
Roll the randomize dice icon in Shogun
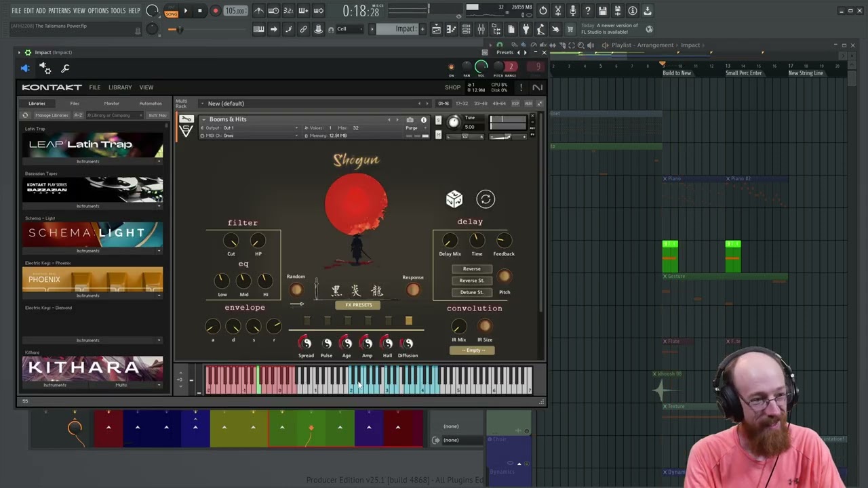click(454, 199)
